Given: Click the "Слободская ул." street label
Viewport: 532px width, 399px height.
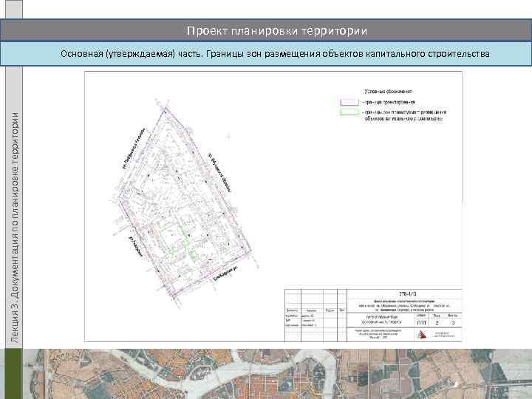Looking at the screenshot, I should coord(225,273).
